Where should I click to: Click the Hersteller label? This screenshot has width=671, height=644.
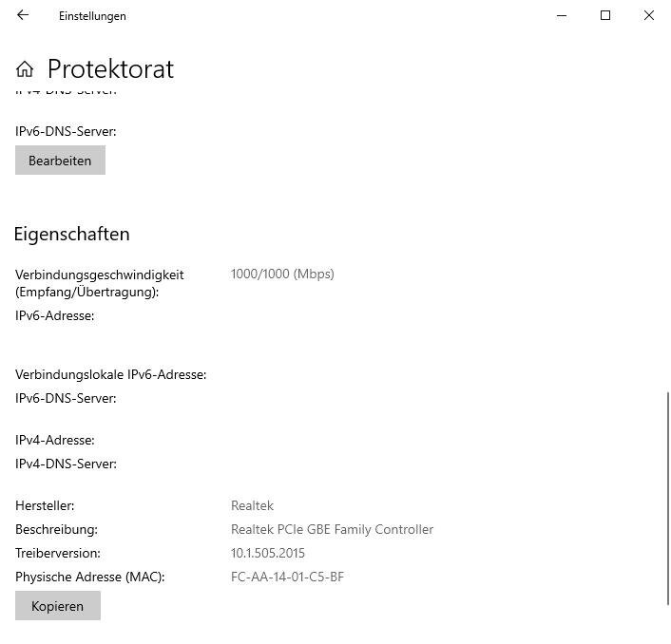pyautogui.click(x=45, y=505)
